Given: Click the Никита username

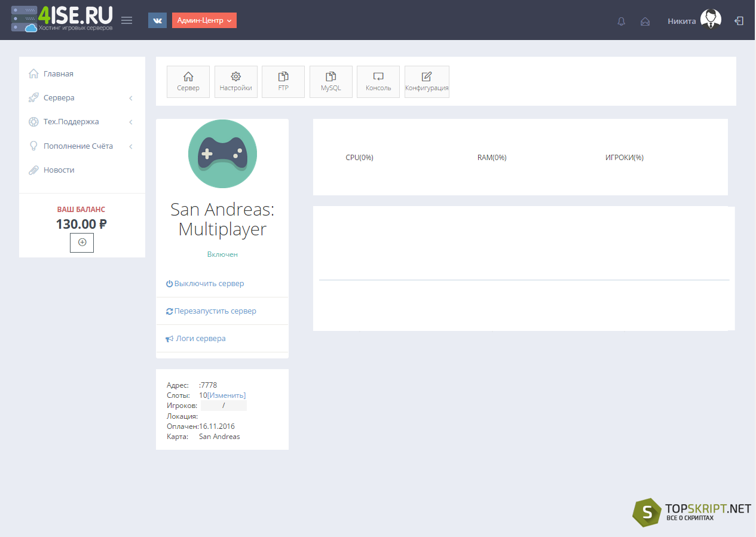Looking at the screenshot, I should pos(682,21).
